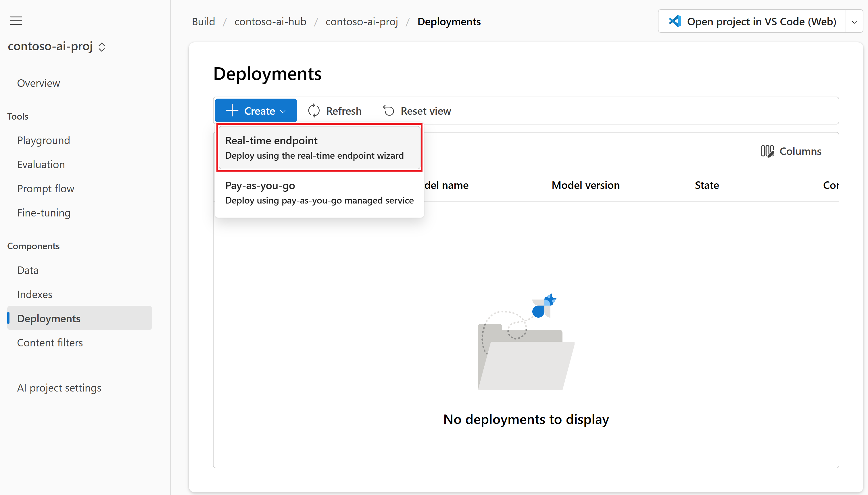
Task: Click the Reset view undo icon
Action: pyautogui.click(x=389, y=111)
